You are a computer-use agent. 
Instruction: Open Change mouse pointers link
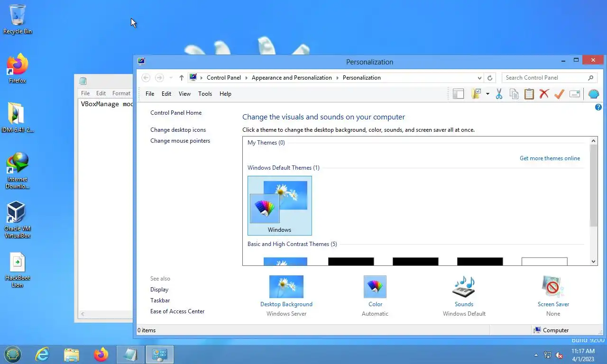(180, 141)
